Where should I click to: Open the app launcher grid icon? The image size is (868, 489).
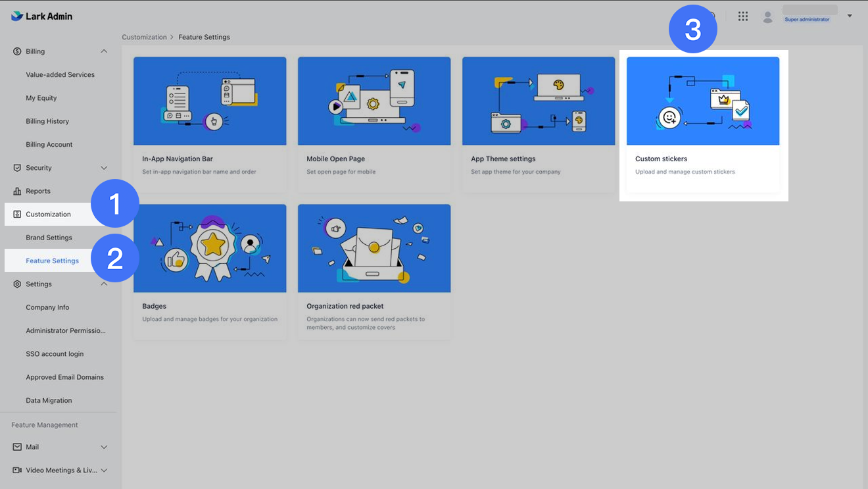click(x=743, y=16)
